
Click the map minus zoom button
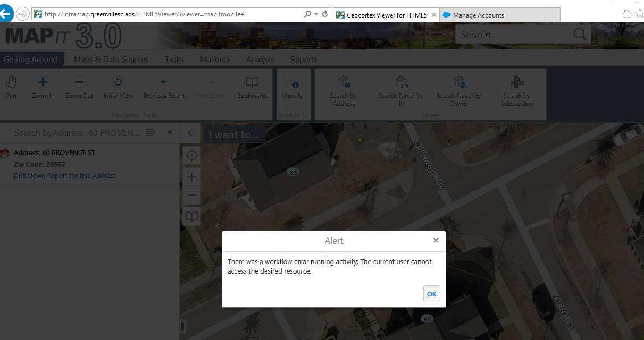pyautogui.click(x=192, y=195)
